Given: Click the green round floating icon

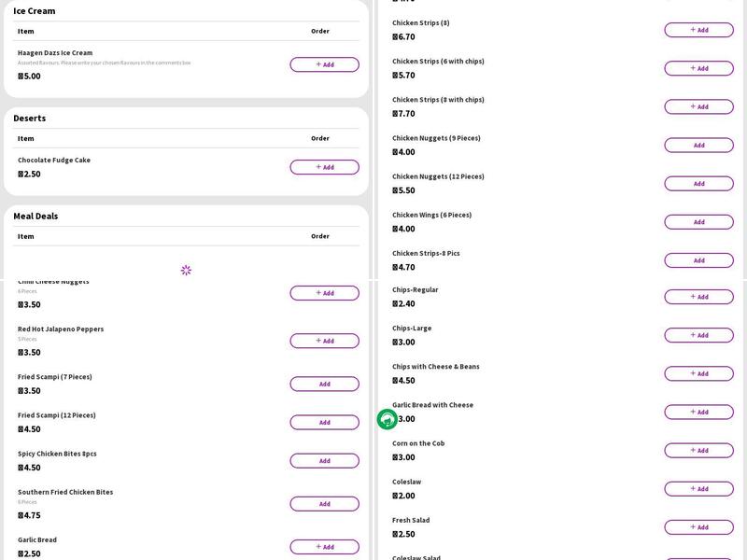Looking at the screenshot, I should pyautogui.click(x=387, y=420).
